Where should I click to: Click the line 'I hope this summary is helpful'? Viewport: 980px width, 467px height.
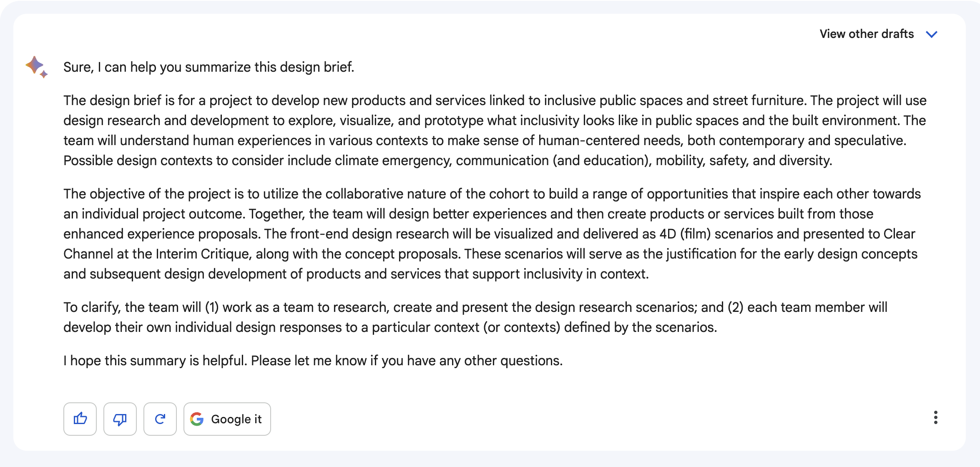click(x=313, y=361)
